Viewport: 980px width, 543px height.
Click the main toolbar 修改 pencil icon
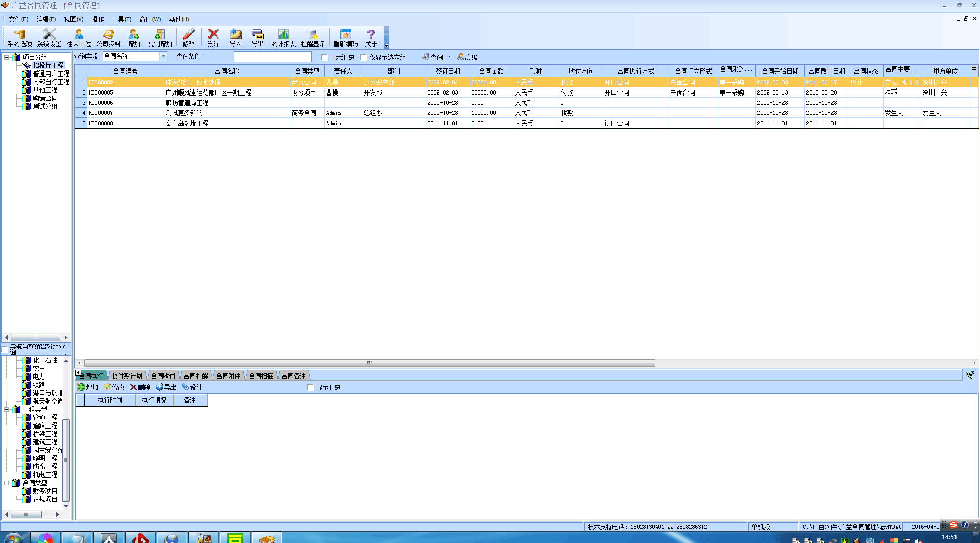[x=188, y=38]
